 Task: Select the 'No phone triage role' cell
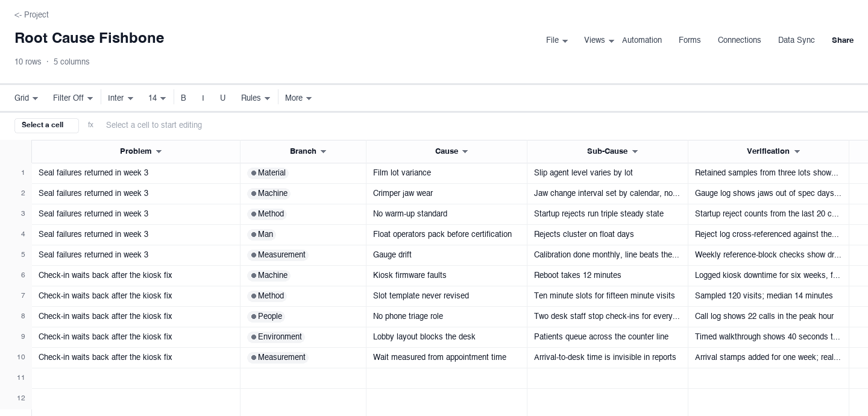447,317
